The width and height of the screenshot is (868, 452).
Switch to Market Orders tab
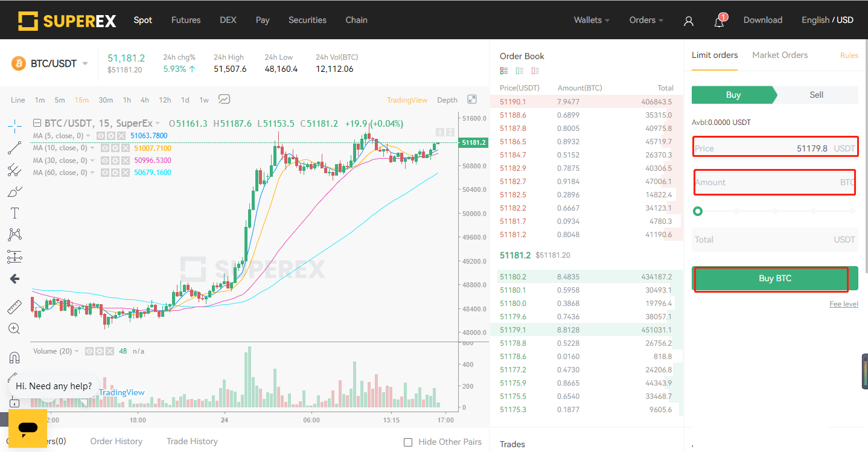[780, 55]
